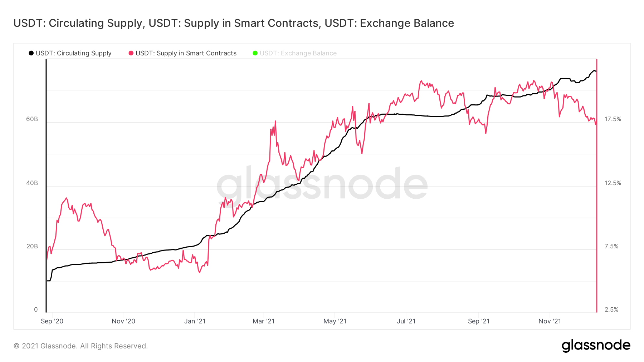Click the pink vertical line at the chart's right edge
The image size is (644, 362).
tap(596, 214)
